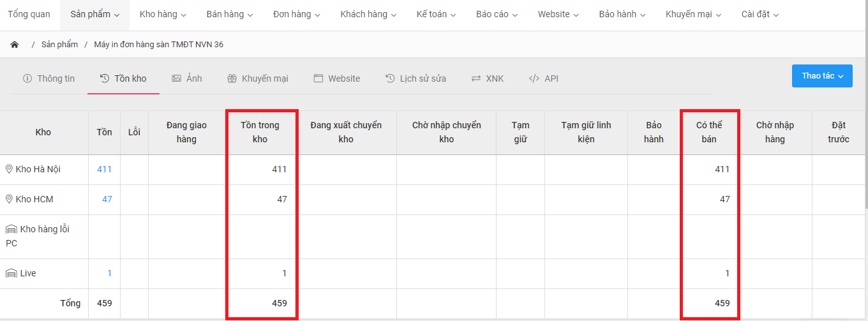868x321 pixels.
Task: Click the picture icon beside Ảnh tab
Action: click(177, 78)
